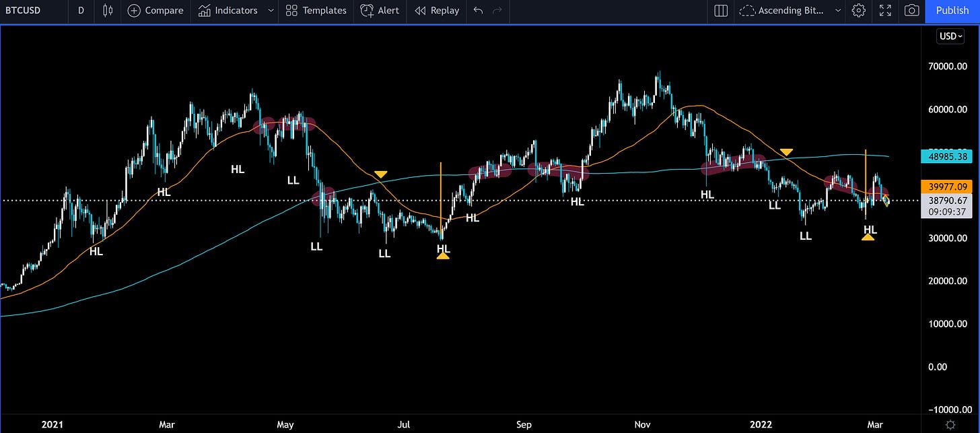Image resolution: width=980 pixels, height=433 pixels.
Task: Click the 2022 date axis label
Action: tap(761, 424)
